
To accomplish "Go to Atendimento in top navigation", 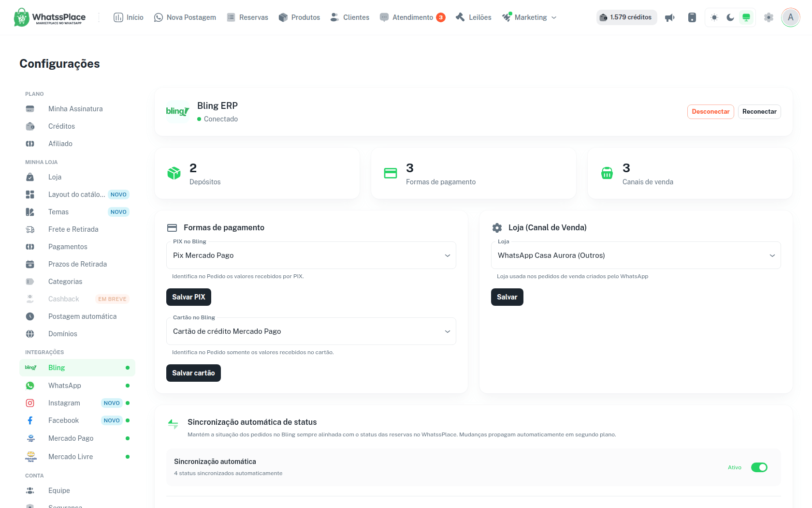I will (412, 17).
